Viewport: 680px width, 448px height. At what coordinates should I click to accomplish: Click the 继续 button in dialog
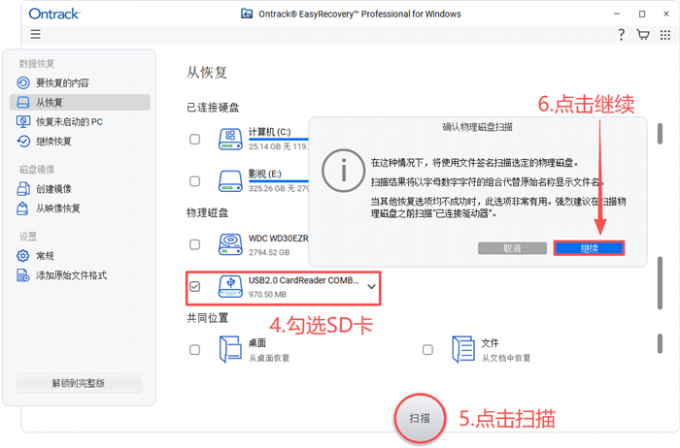pos(589,248)
